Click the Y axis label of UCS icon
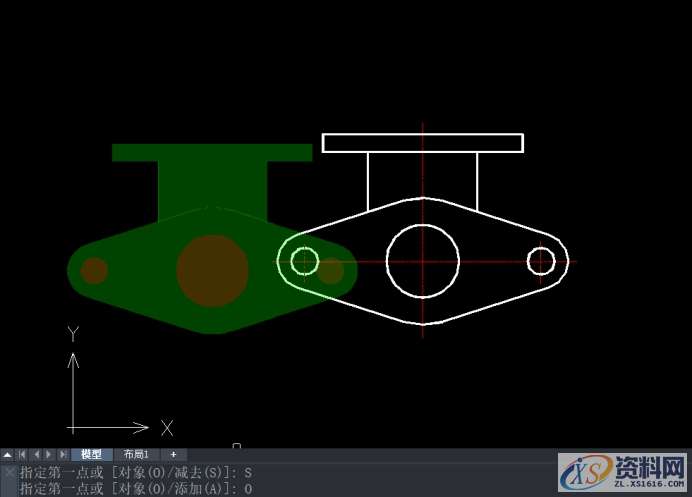This screenshot has width=692, height=497. point(72,333)
